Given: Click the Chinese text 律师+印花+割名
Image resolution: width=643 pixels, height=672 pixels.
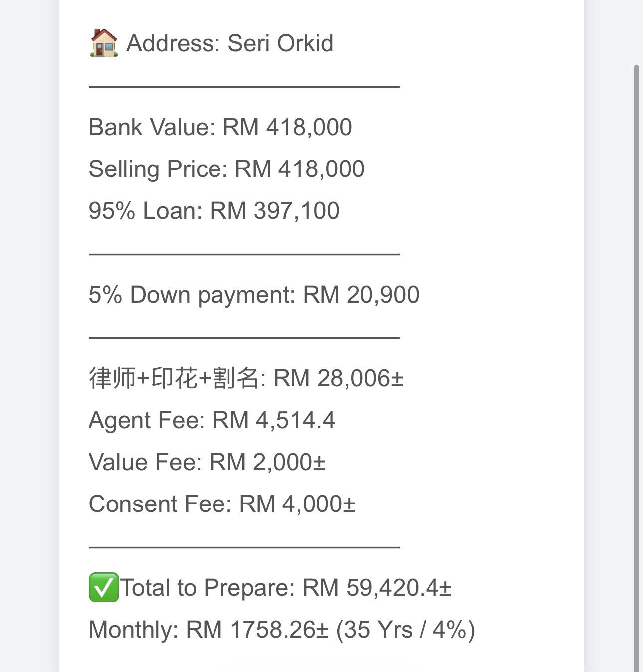Looking at the screenshot, I should (173, 378).
